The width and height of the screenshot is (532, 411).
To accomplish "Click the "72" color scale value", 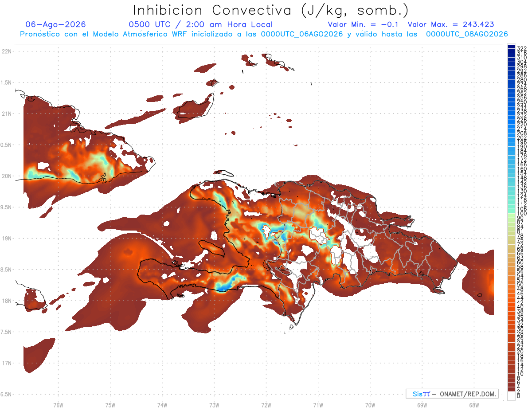I will click(520, 244).
